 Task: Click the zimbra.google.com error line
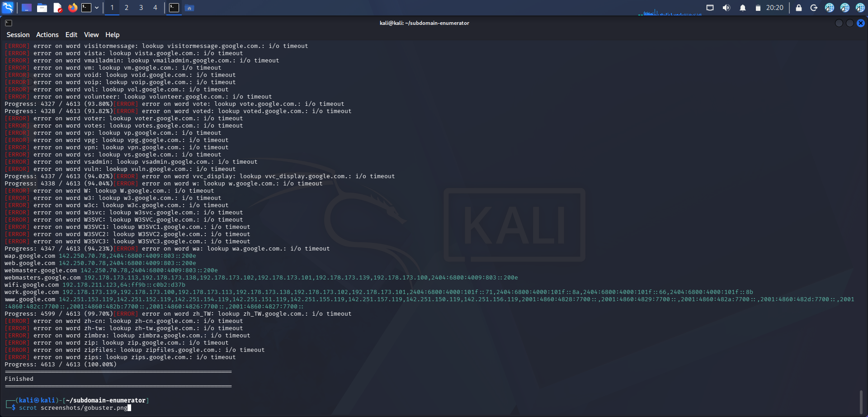click(x=127, y=336)
